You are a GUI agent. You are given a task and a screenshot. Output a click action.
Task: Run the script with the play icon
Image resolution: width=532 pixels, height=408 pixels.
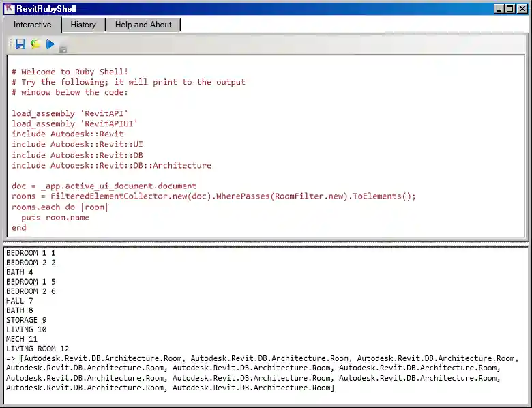50,44
